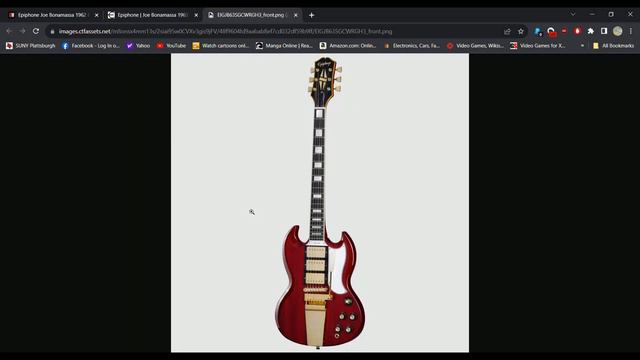This screenshot has width=640, height=360.
Task: Open Facebook - Log In bookmark
Action: tap(91, 46)
